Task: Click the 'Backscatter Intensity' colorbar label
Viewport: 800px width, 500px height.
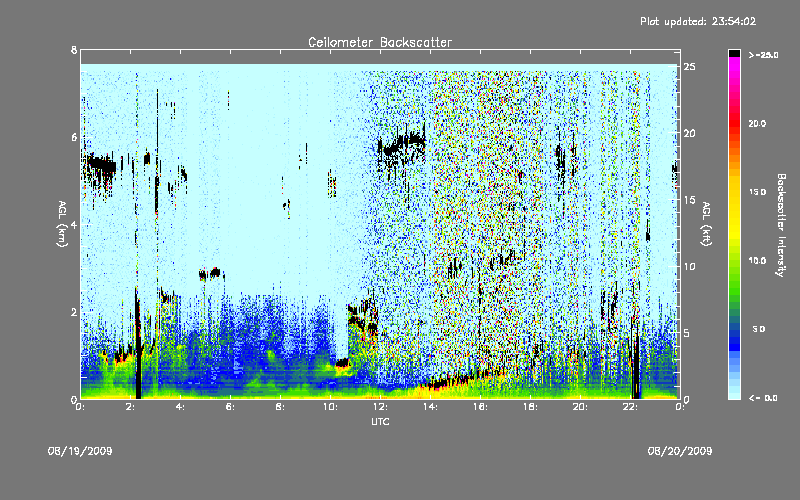Action: 781,225
